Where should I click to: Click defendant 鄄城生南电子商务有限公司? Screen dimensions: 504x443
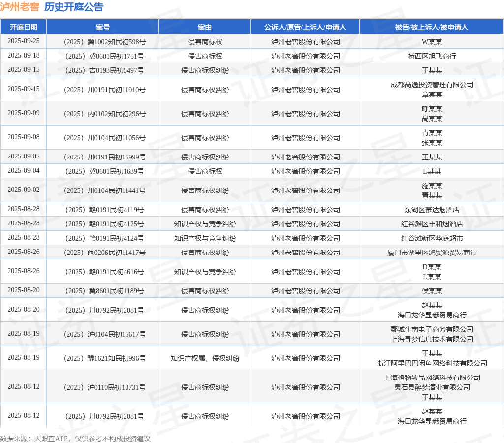[x=432, y=329]
